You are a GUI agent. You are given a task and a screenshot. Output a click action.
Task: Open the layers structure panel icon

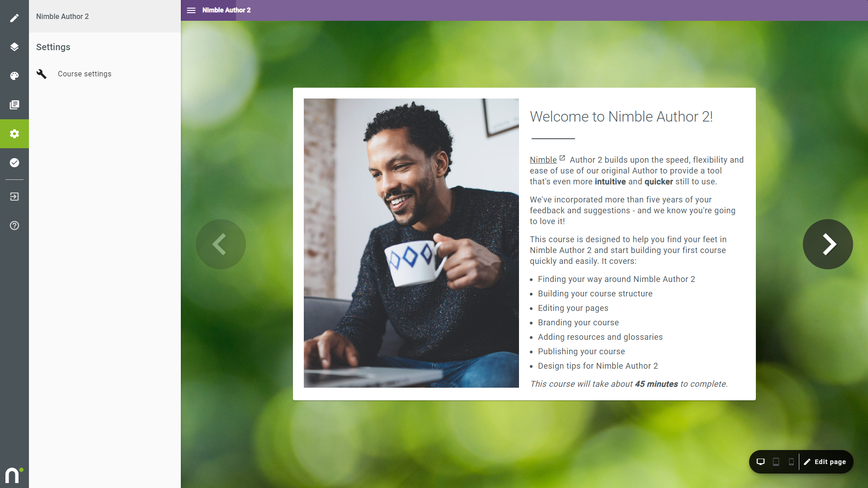[x=14, y=47]
